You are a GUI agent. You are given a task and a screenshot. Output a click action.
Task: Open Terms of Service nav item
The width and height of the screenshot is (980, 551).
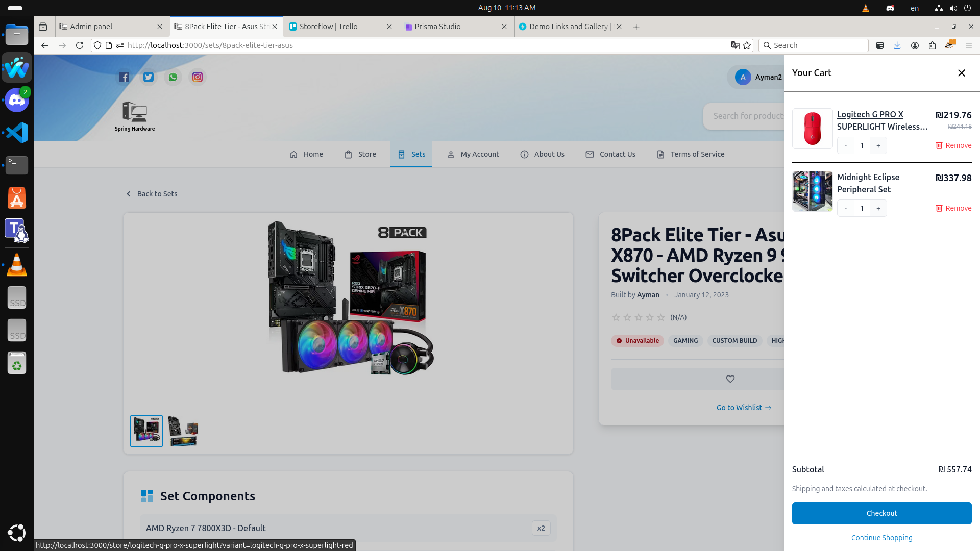click(691, 154)
